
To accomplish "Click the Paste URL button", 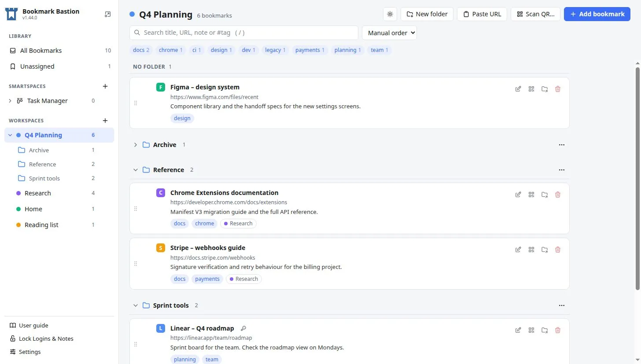I will tap(482, 14).
